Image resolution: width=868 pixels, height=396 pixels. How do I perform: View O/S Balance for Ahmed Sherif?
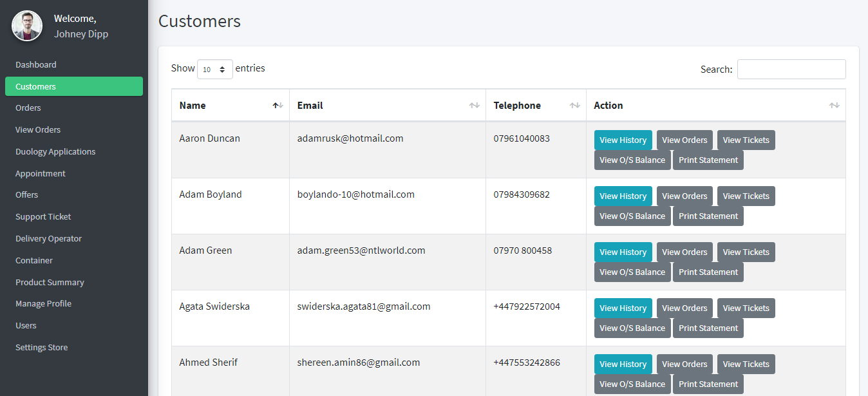tap(632, 384)
